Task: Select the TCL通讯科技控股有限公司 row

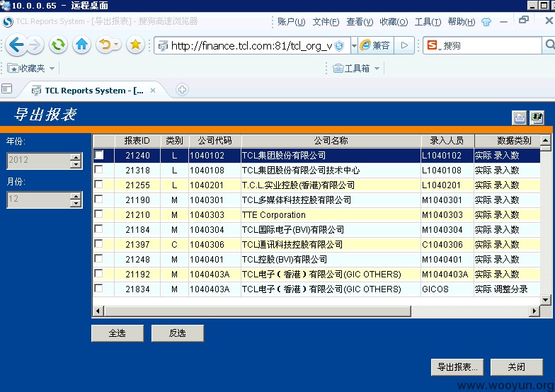Action: tap(316, 245)
